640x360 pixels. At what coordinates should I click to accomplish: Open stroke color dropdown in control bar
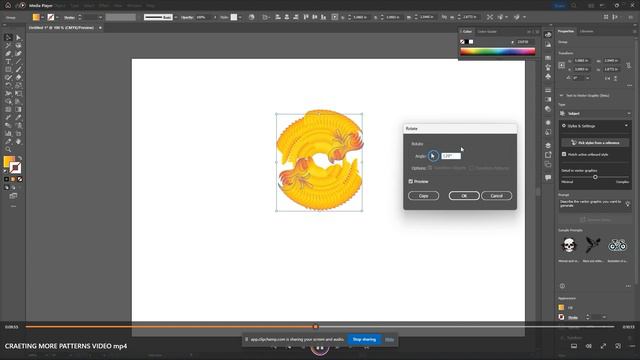57,17
